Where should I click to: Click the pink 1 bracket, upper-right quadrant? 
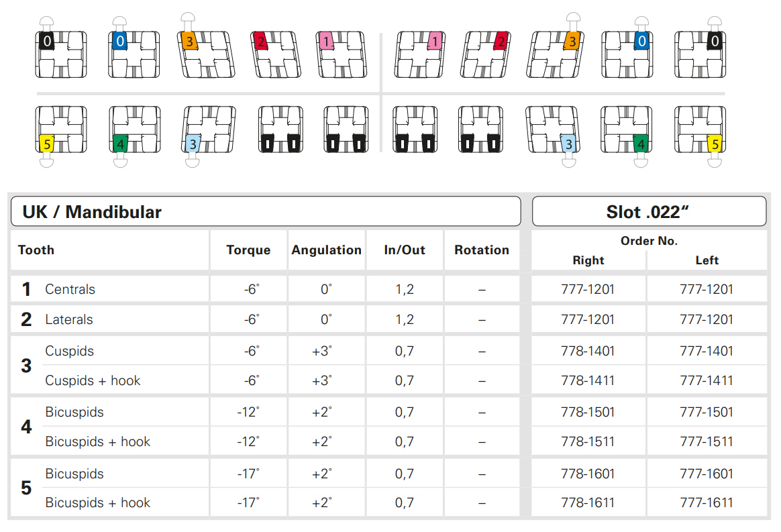coord(420,53)
